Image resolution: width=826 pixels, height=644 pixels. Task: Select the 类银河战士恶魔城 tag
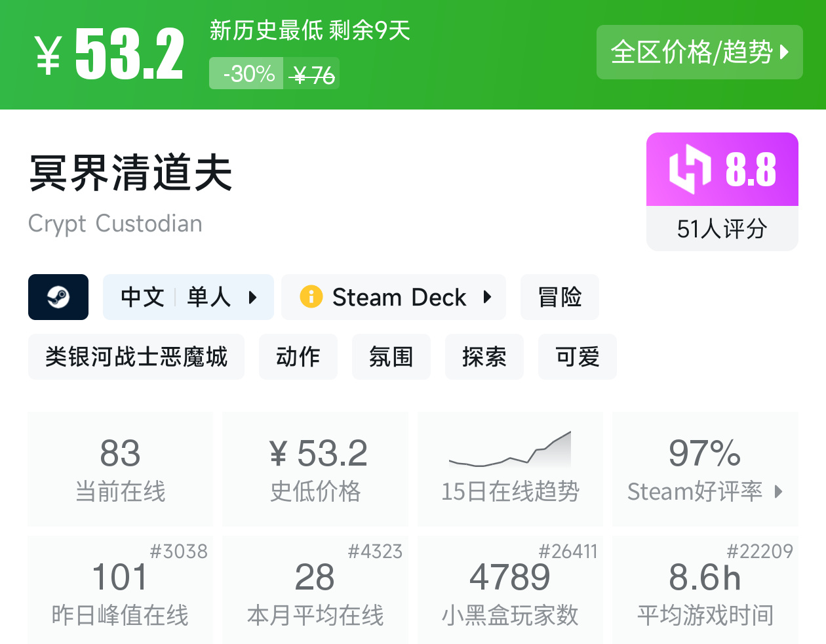136,357
